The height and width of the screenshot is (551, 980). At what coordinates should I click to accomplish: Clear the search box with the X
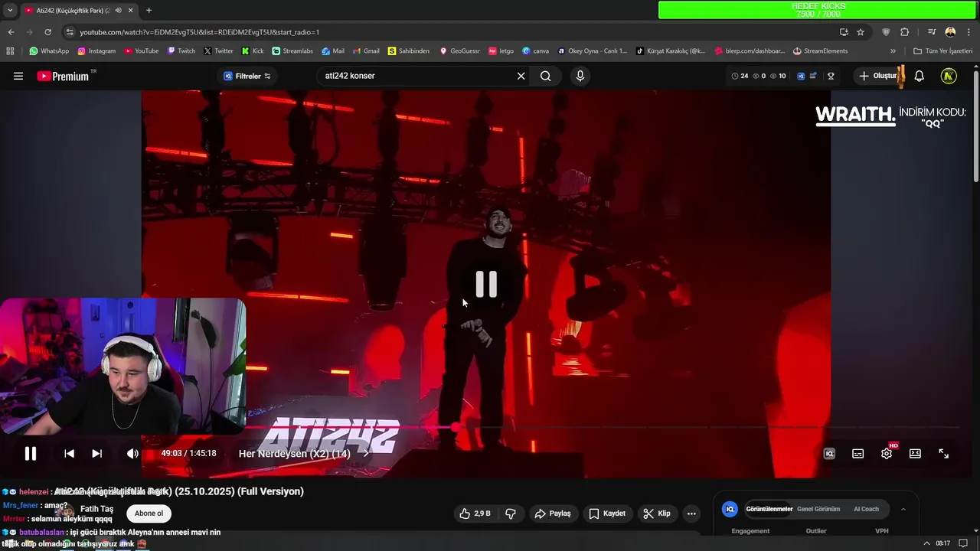521,76
